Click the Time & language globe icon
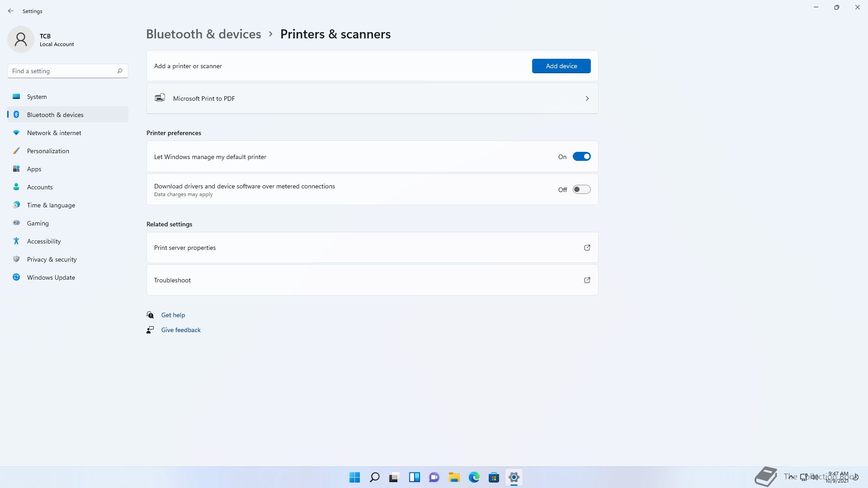The height and width of the screenshot is (488, 868). click(16, 205)
